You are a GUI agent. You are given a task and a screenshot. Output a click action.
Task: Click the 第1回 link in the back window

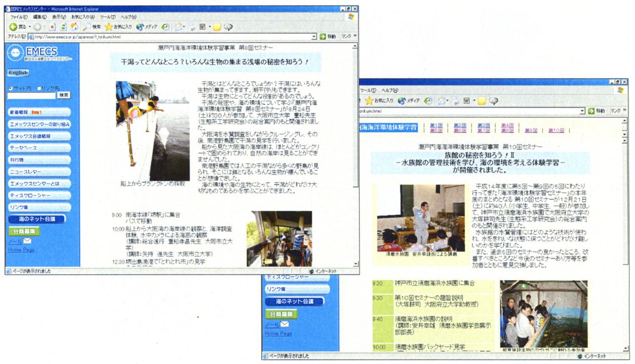tap(436, 125)
